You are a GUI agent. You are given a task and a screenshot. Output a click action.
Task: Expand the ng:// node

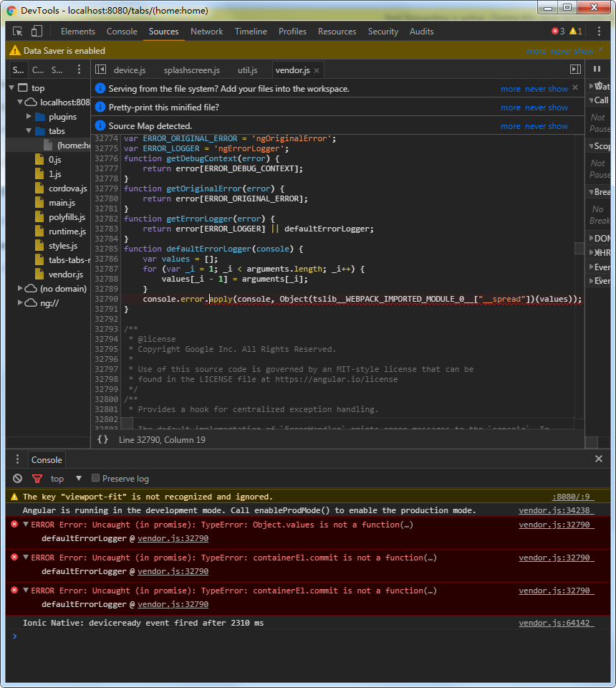pos(20,302)
